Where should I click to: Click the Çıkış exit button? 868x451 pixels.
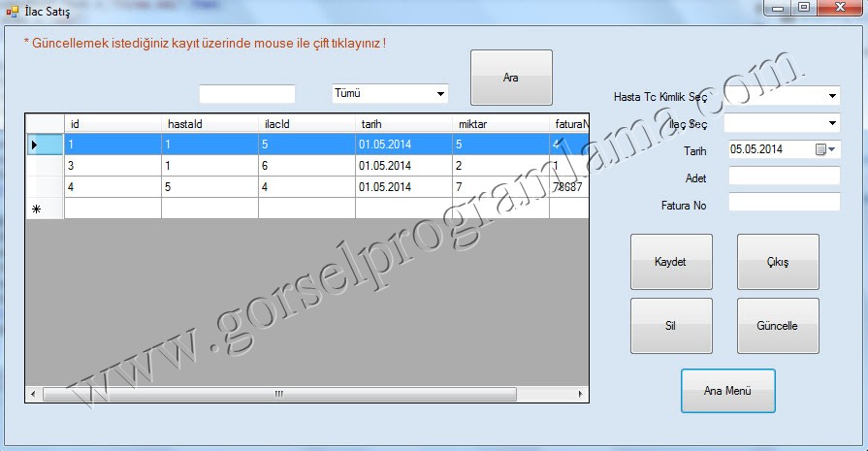click(x=778, y=262)
